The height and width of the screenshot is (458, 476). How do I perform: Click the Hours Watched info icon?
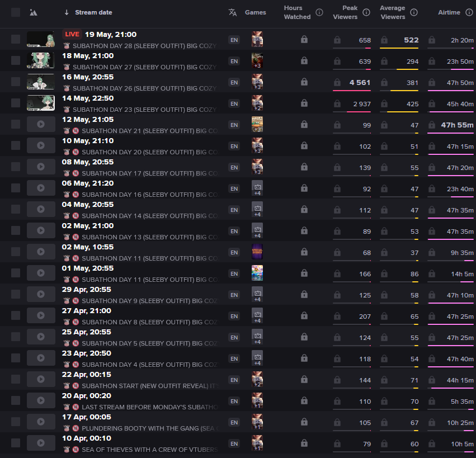point(319,12)
